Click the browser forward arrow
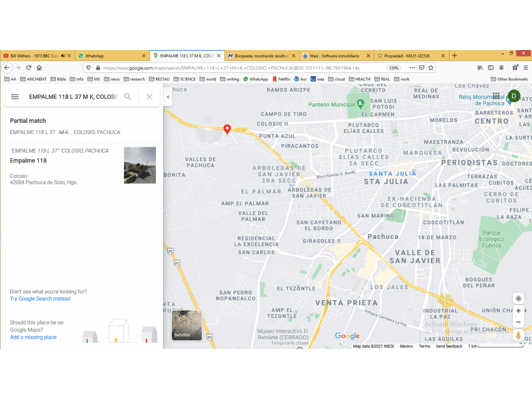532x399 pixels. coord(18,67)
